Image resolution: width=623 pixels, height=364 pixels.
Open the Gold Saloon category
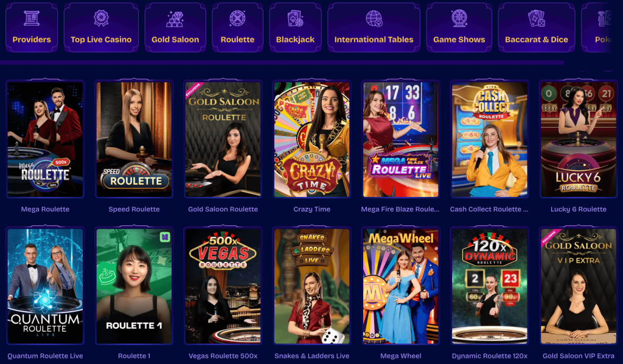(175, 27)
